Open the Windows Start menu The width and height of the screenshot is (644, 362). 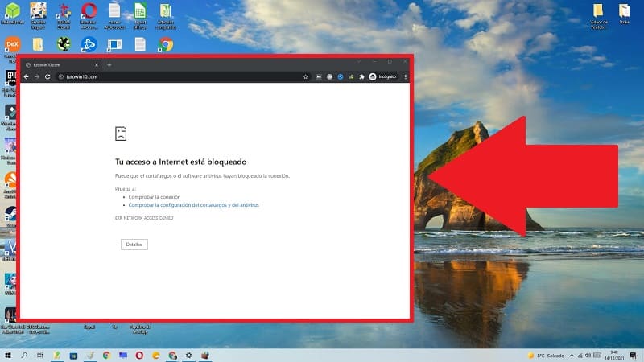[x=8, y=356]
